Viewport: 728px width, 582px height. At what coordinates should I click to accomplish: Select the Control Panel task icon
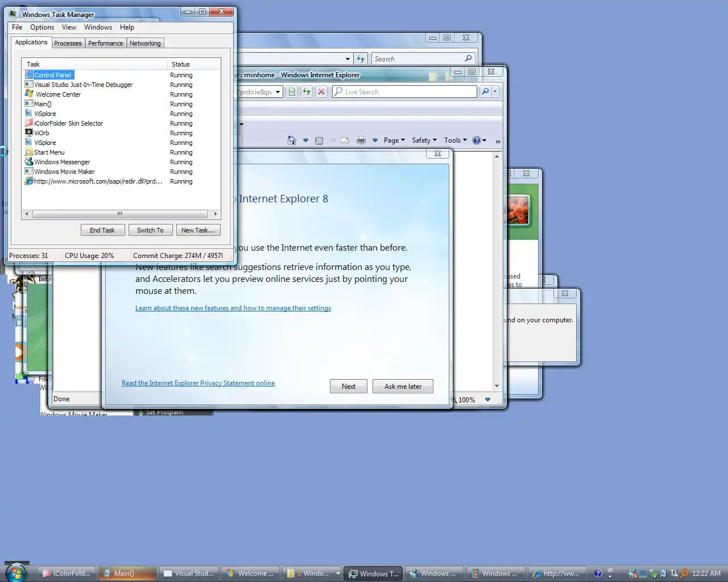pyautogui.click(x=29, y=74)
